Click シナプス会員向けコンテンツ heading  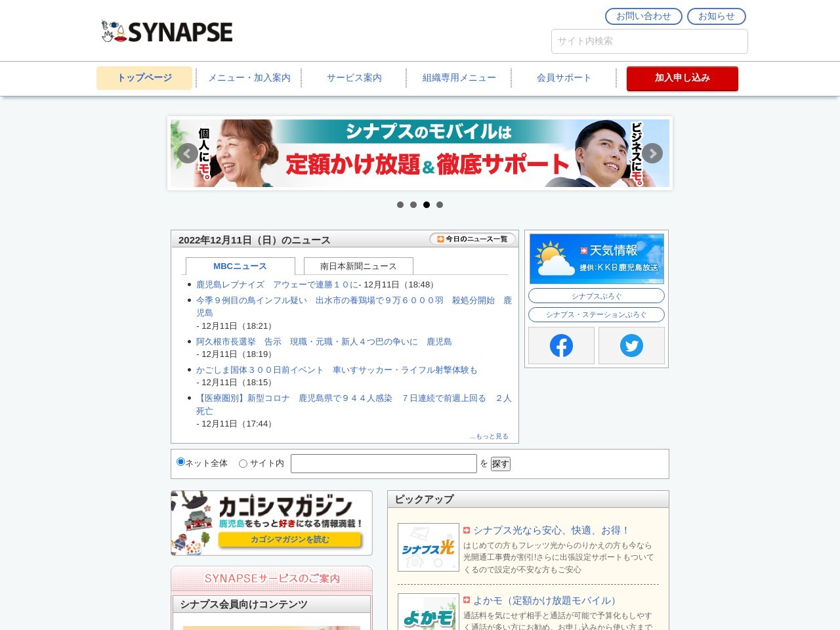tap(243, 604)
